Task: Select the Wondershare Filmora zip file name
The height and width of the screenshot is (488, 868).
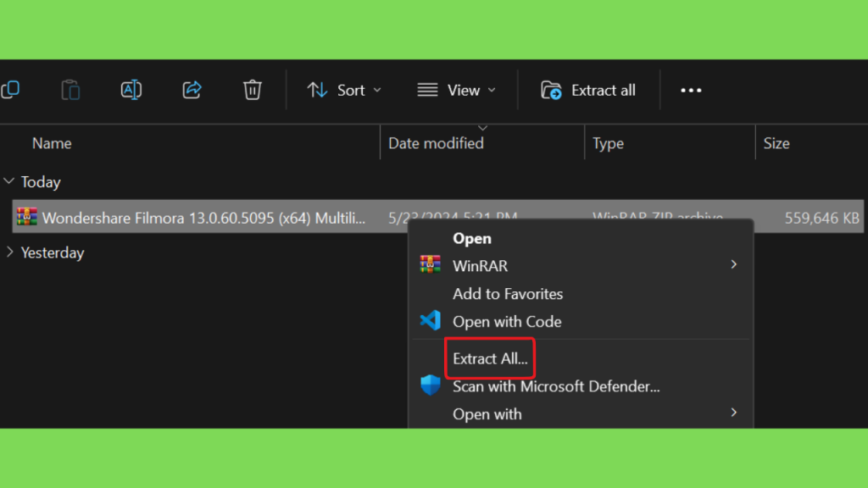Action: (x=203, y=218)
